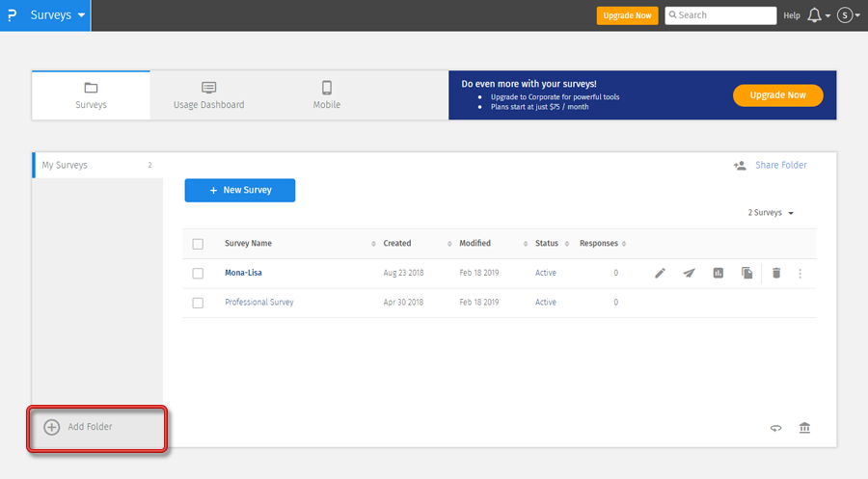Click the notification bell icon
868x479 pixels.
pyautogui.click(x=815, y=15)
